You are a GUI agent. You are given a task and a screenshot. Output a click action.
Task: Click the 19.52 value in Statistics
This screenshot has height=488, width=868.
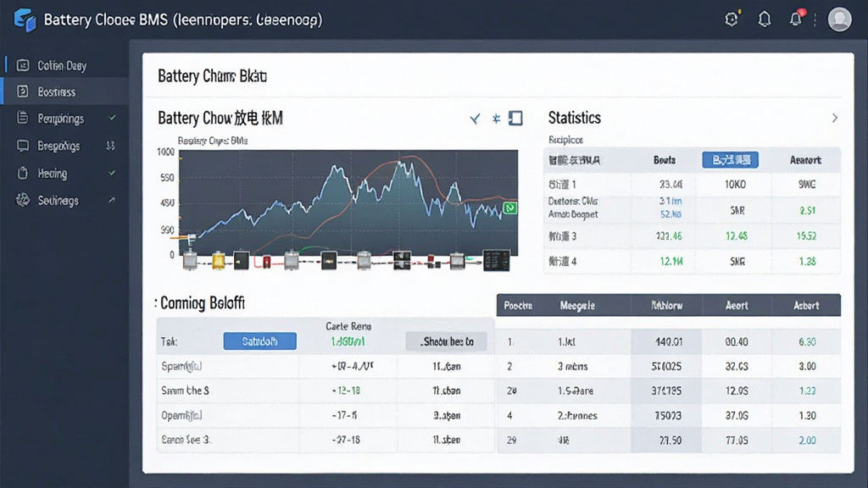807,236
